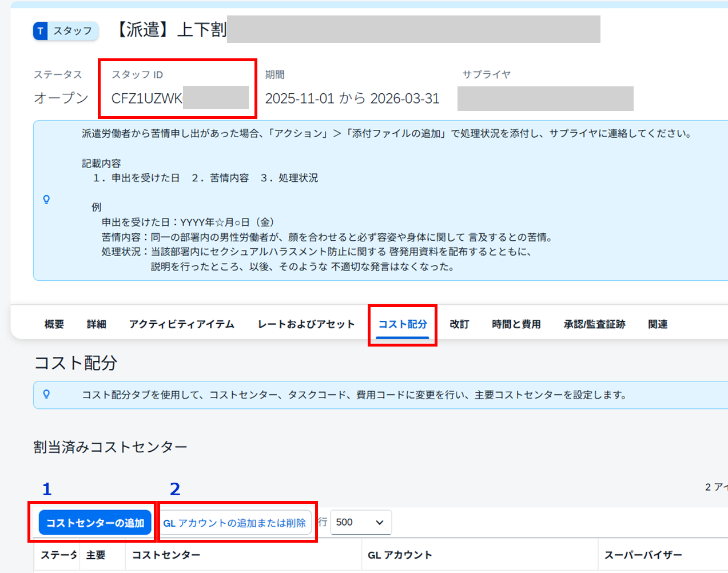
Task: Click the lightbulb icon in complaint instructions box
Action: pyautogui.click(x=47, y=200)
